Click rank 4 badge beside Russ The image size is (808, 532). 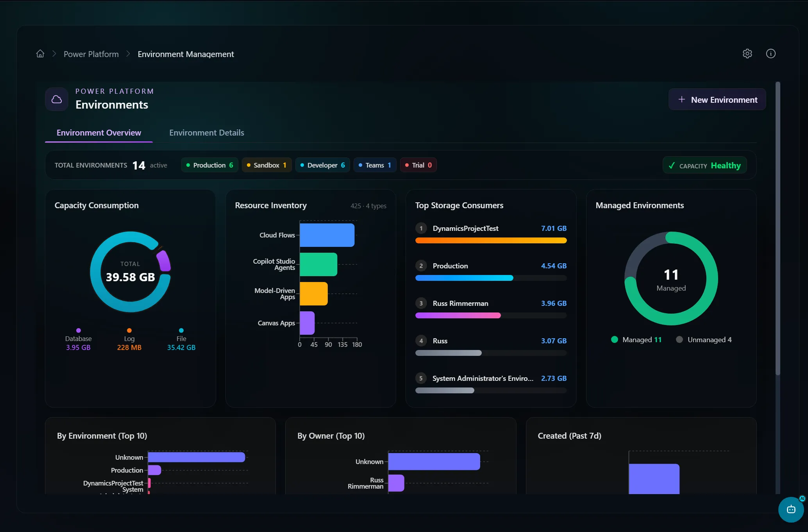[421, 341]
